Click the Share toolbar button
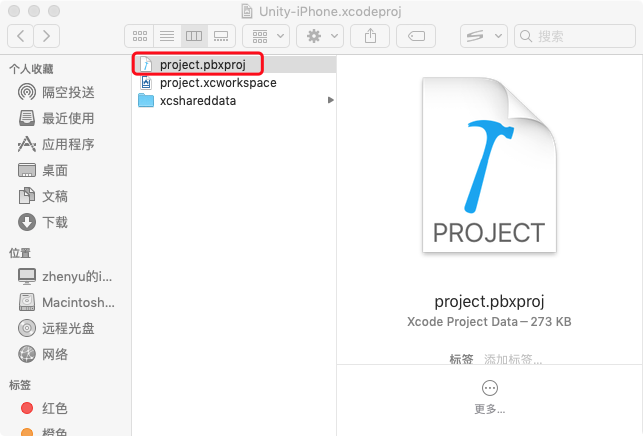643x436 pixels. click(370, 36)
